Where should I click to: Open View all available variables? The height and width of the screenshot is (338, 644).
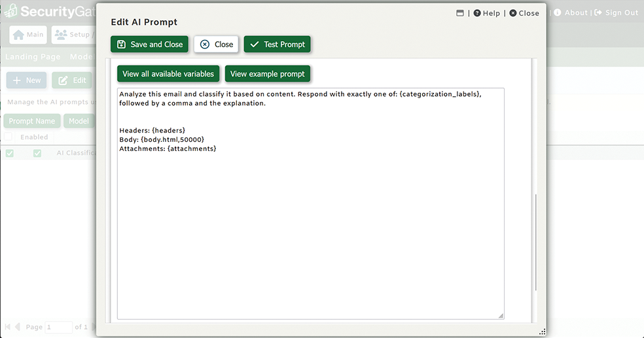pyautogui.click(x=168, y=74)
